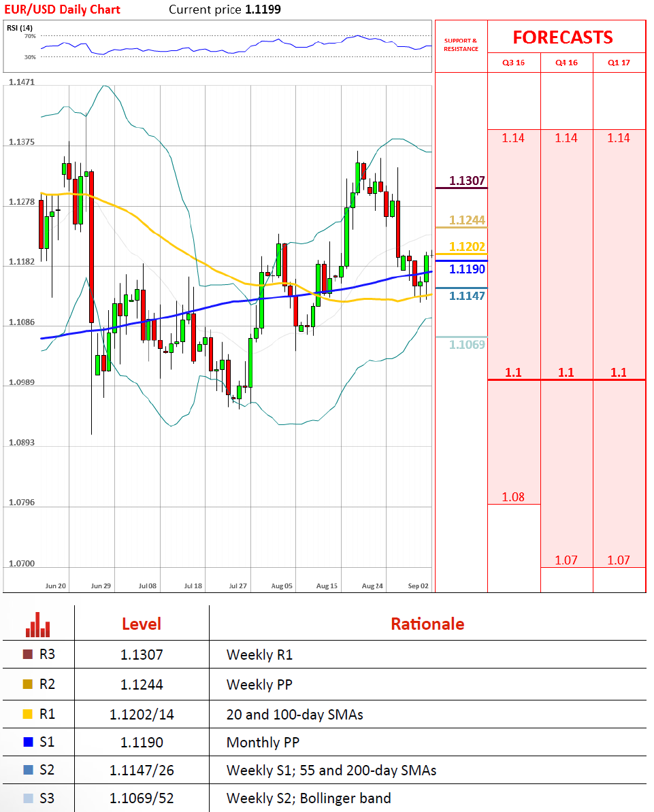Screen dimensions: 654x812
Task: Click the 1.1069/52 level cell
Action: coord(142,798)
